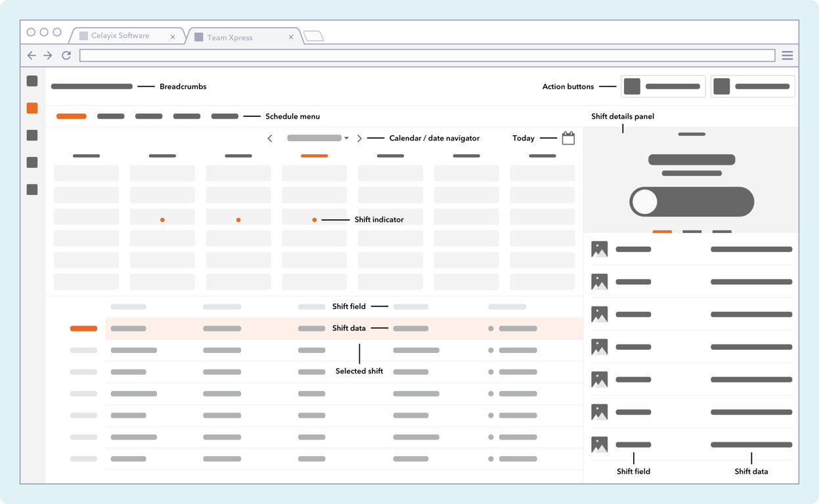Click image icon in fifth shift details row
The image size is (819, 504).
(x=600, y=379)
